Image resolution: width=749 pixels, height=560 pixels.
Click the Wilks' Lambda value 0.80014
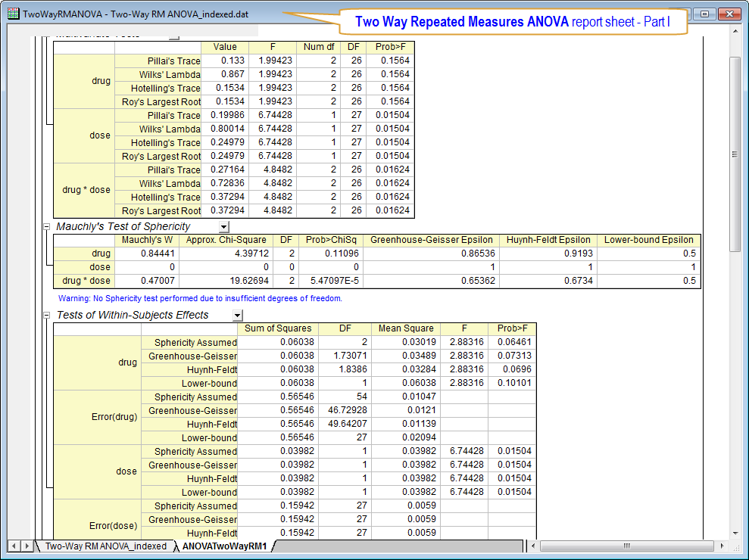point(227,129)
